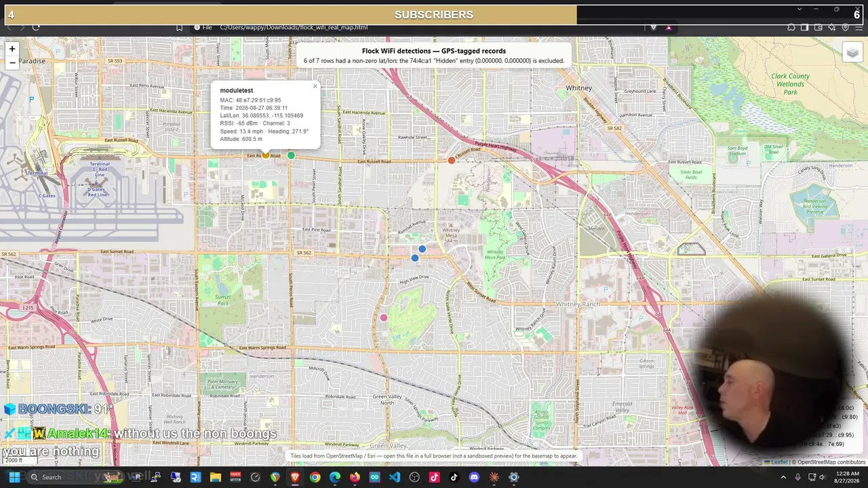
Task: Launch Google Chrome from the taskbar
Action: (315, 477)
